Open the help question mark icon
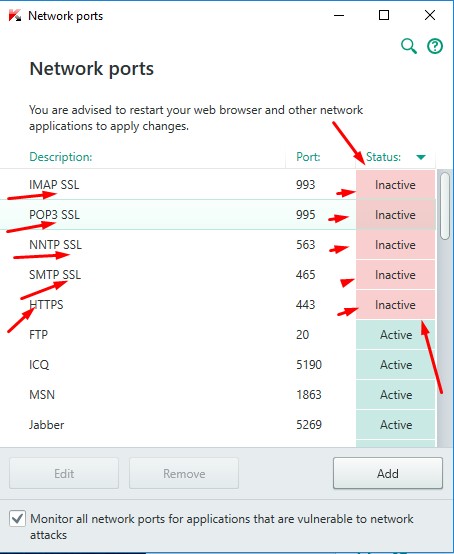 coord(435,46)
